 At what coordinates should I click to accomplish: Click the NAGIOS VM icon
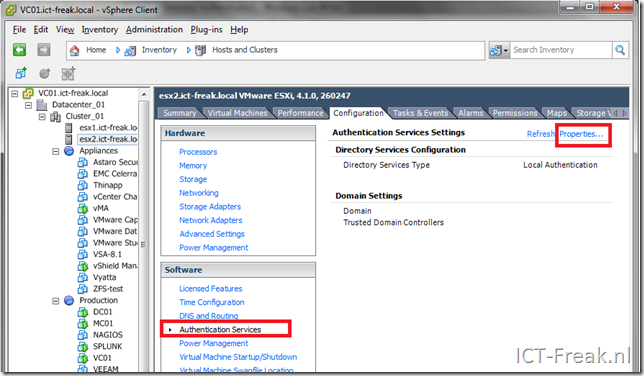tap(83, 335)
